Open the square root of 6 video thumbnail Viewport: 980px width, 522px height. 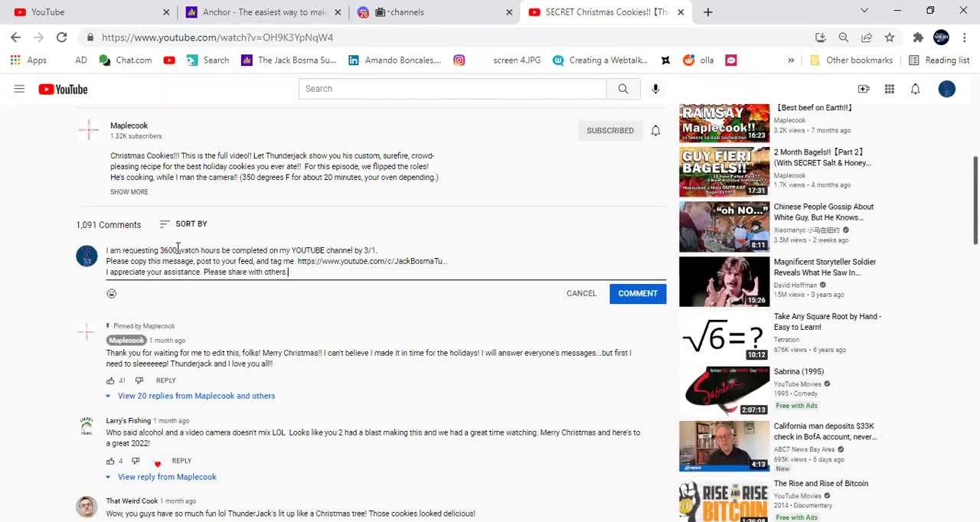[x=724, y=337]
